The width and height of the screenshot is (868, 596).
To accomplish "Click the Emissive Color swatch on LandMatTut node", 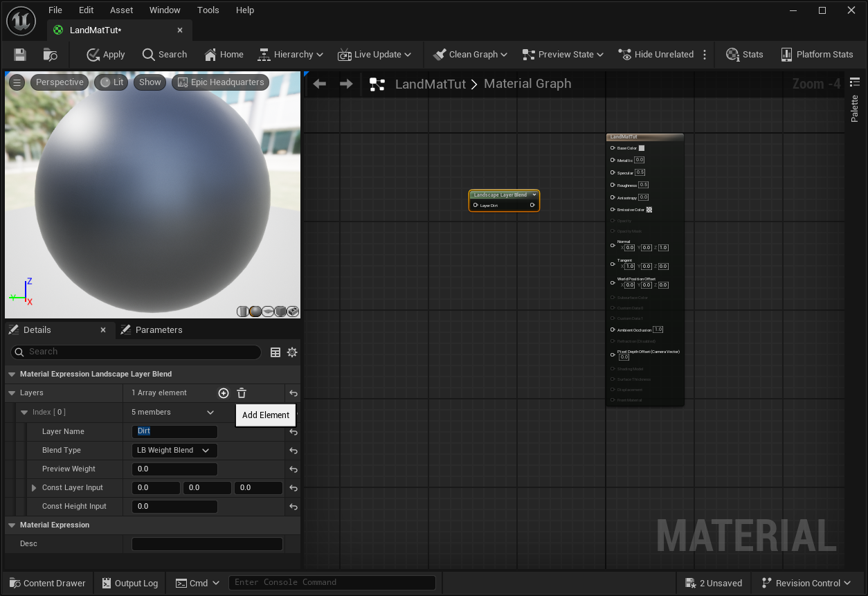I will coord(649,210).
